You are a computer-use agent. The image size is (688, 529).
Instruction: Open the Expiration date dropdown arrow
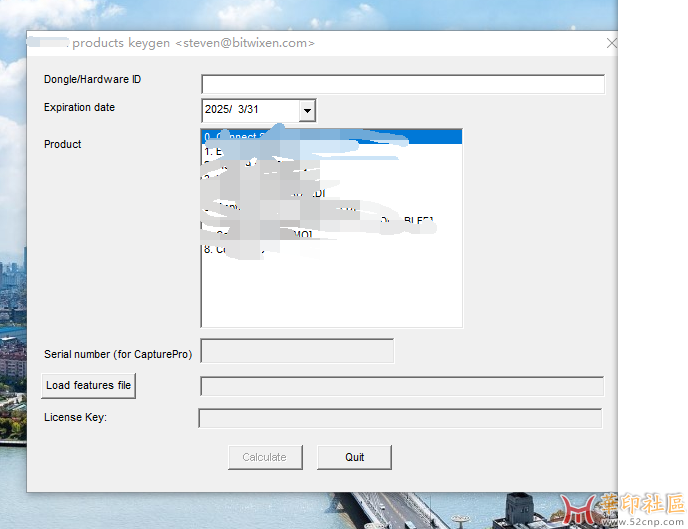[308, 111]
